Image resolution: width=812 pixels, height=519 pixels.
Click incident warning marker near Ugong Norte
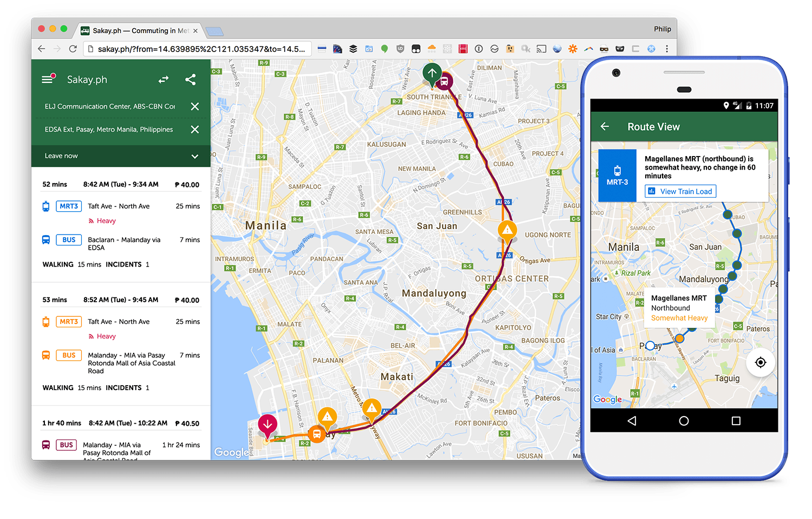507,230
